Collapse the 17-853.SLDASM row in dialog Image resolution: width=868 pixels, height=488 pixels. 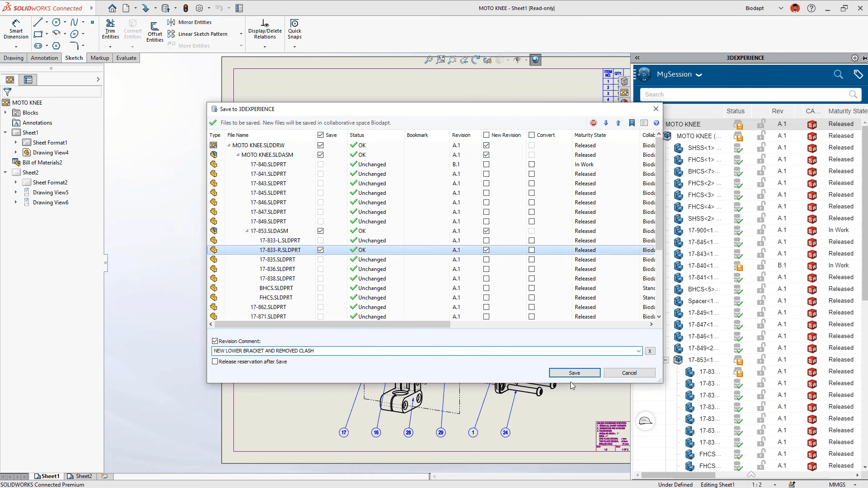click(x=247, y=231)
